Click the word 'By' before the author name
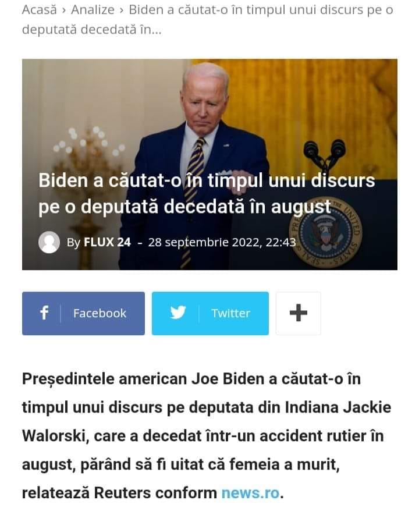This screenshot has height=532, width=419. [x=73, y=243]
